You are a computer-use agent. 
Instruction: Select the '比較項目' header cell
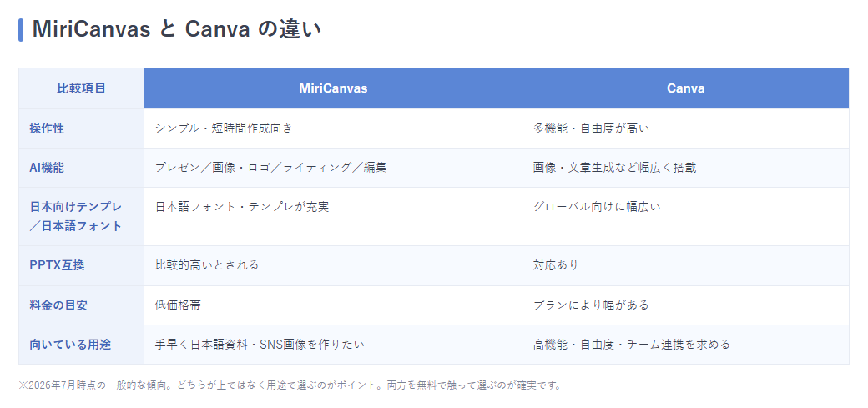82,88
